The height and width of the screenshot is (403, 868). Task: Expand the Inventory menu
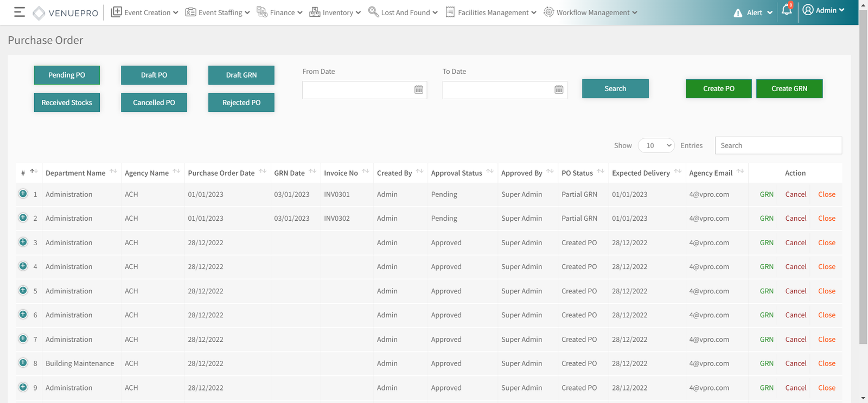pyautogui.click(x=335, y=12)
